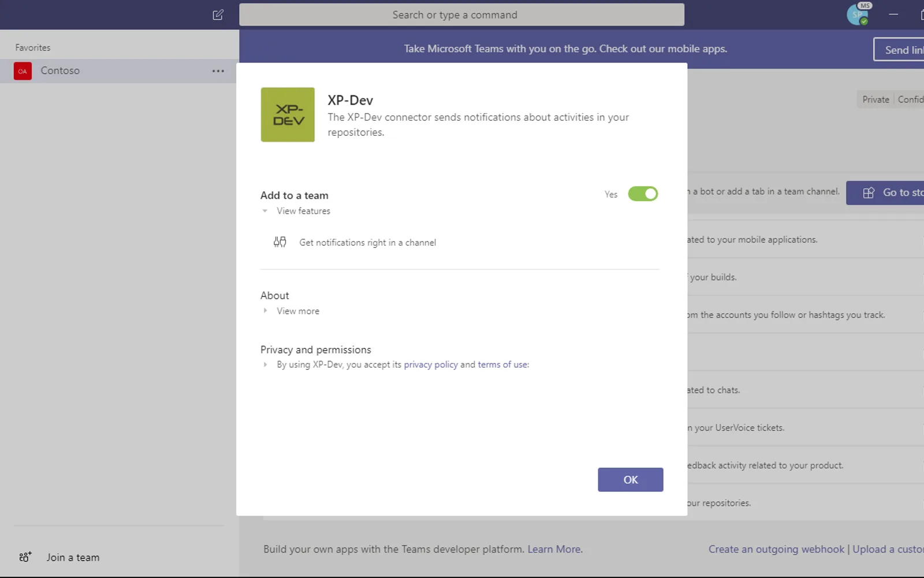This screenshot has height=578, width=924.
Task: Click Join a team label
Action: pos(73,558)
